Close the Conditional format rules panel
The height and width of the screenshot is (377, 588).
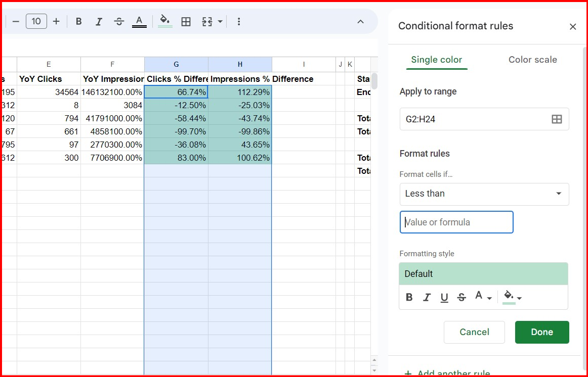click(573, 27)
